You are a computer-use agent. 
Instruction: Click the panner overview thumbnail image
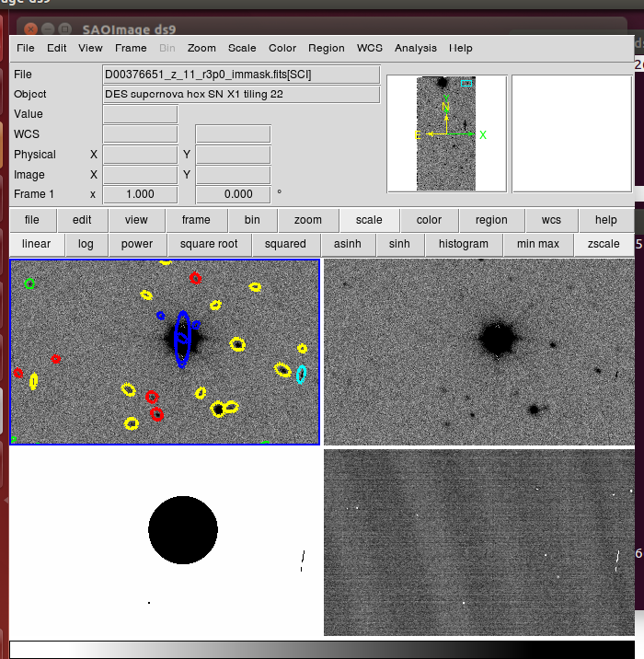(x=446, y=133)
